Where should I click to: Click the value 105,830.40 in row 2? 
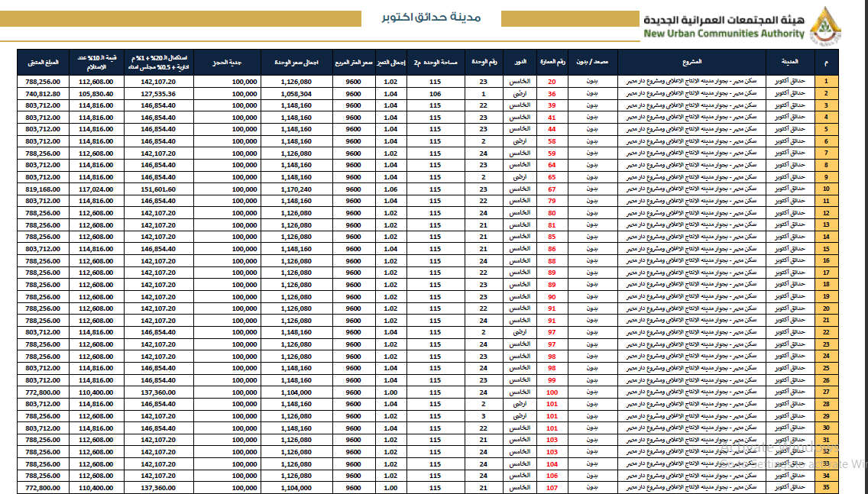coord(96,94)
